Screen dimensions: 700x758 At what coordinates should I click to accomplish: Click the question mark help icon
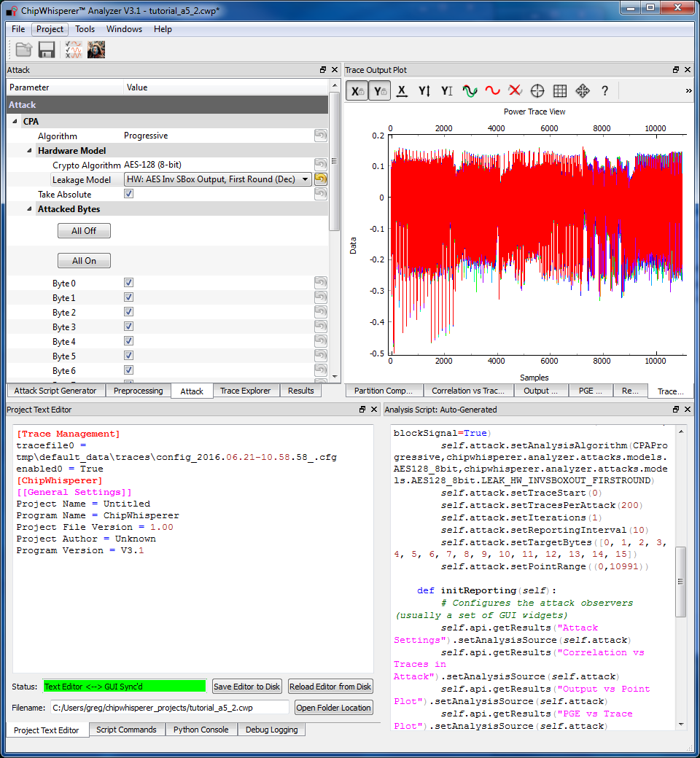(604, 91)
